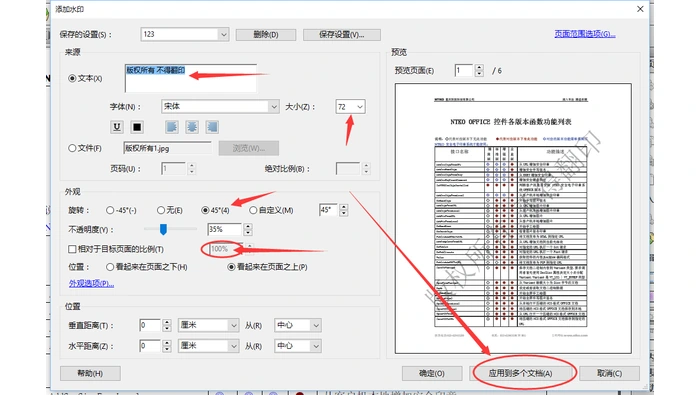Open the black text color swatch
This screenshot has width=700, height=395.
coord(137,127)
